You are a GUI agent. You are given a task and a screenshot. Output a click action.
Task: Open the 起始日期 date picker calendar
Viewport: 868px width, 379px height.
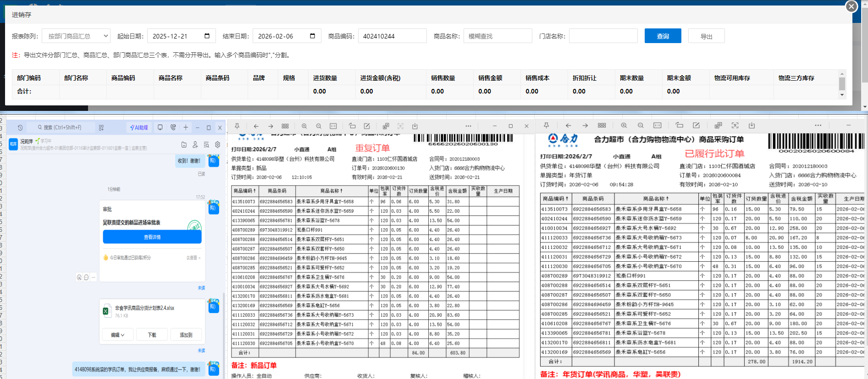pos(207,36)
